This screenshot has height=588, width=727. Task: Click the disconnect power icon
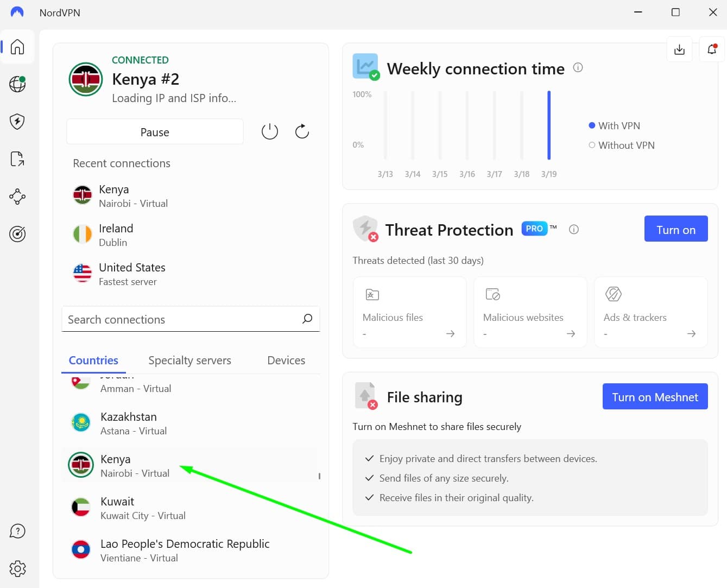[x=270, y=131]
